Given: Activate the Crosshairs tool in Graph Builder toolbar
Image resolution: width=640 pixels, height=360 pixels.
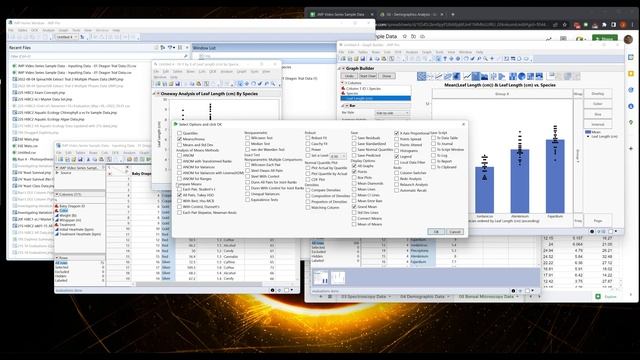Looking at the screenshot, I should (492, 59).
